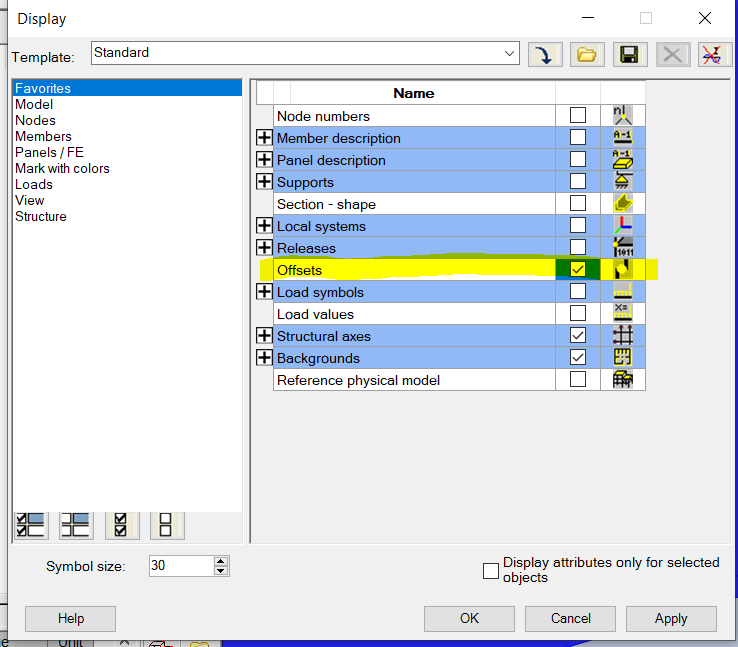Image resolution: width=738 pixels, height=647 pixels.
Task: Expand Member description row
Action: 264,137
